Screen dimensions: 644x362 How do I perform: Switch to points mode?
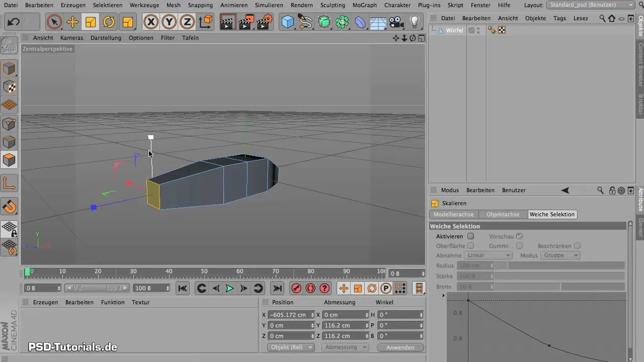pos(9,124)
